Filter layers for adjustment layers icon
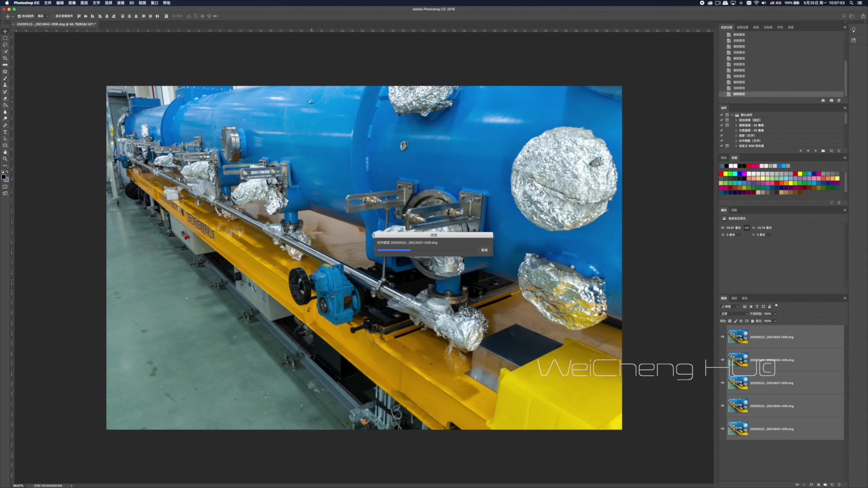The height and width of the screenshot is (488, 868). pos(751,306)
